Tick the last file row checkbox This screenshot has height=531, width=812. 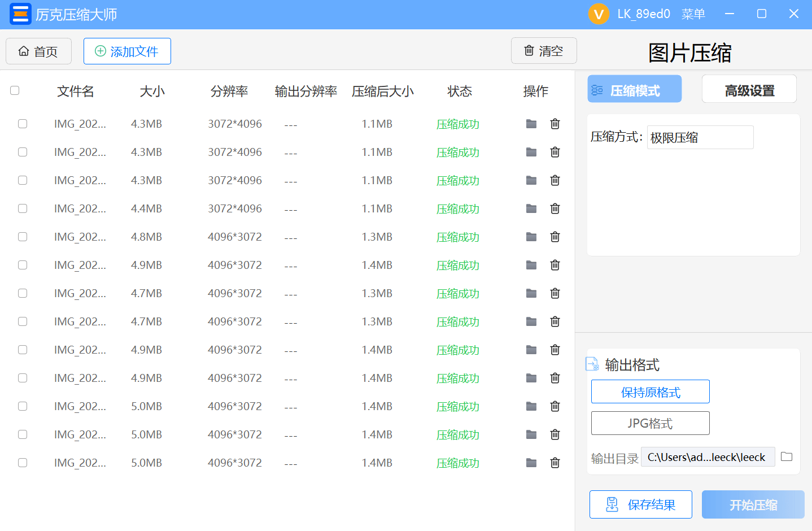23,463
